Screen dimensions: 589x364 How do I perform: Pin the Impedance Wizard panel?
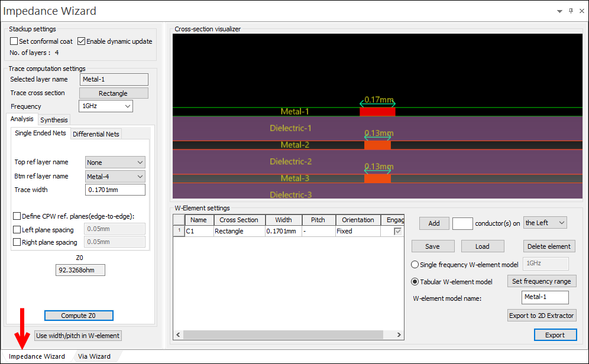pos(570,11)
